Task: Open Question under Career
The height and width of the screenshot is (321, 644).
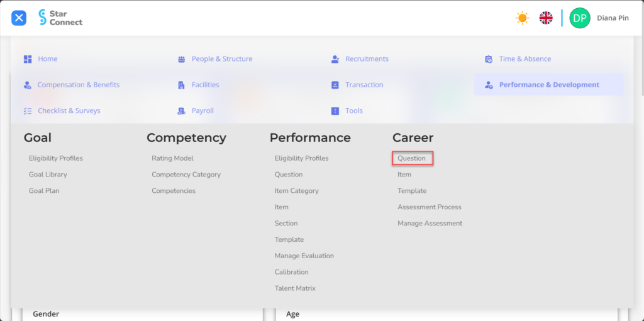Action: point(412,158)
